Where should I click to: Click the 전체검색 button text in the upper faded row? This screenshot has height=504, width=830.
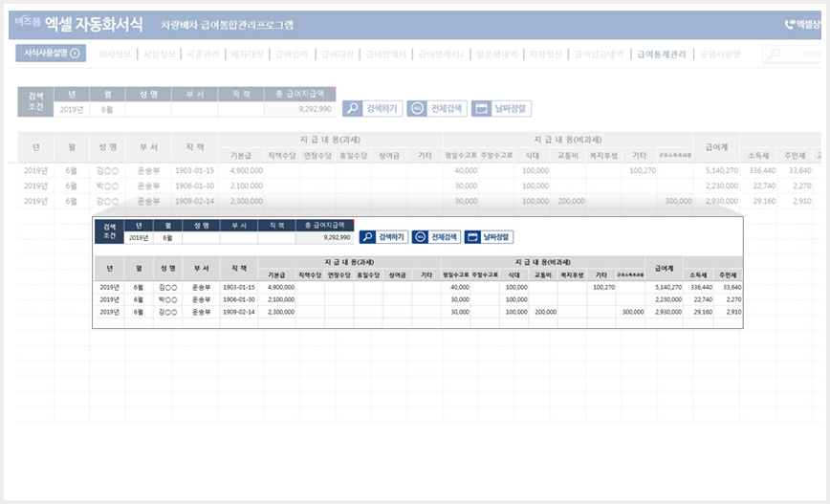(x=447, y=108)
